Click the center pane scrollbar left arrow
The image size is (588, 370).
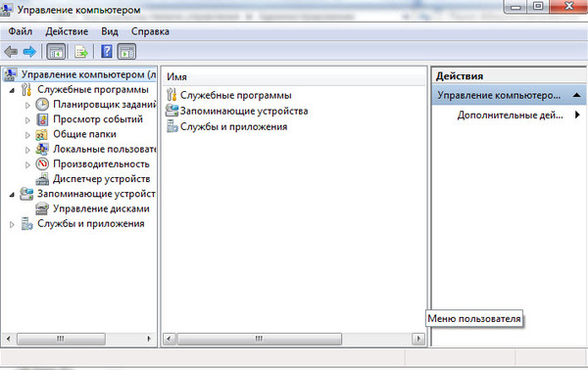click(170, 339)
